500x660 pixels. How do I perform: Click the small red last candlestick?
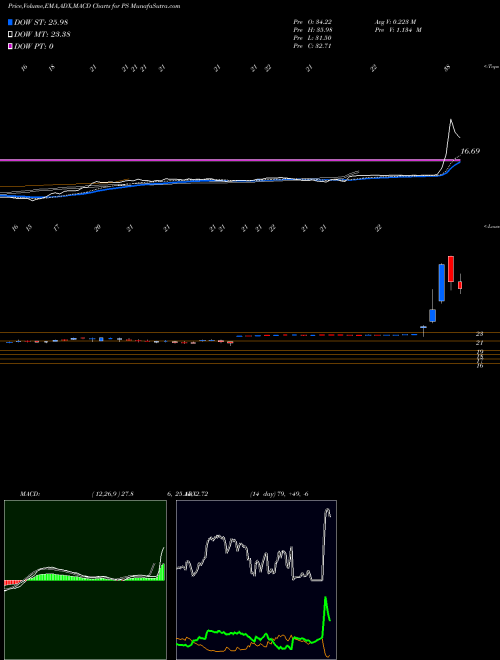tap(460, 285)
